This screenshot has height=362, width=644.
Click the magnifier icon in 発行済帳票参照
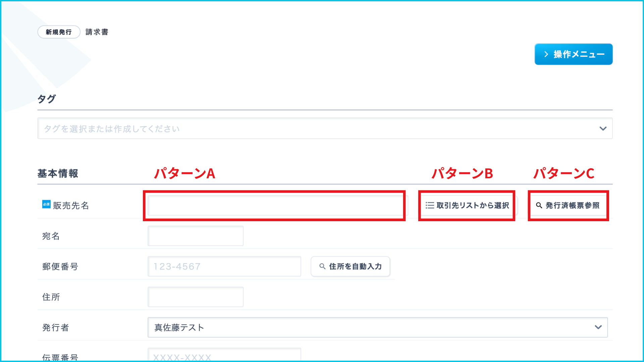coord(539,205)
